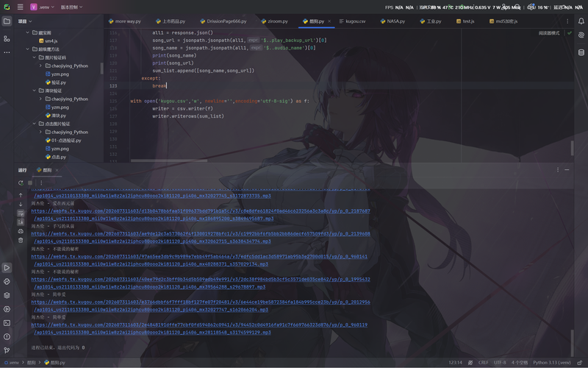The width and height of the screenshot is (588, 368).
Task: Open console link ending p_0_2012956
Action: click(201, 302)
